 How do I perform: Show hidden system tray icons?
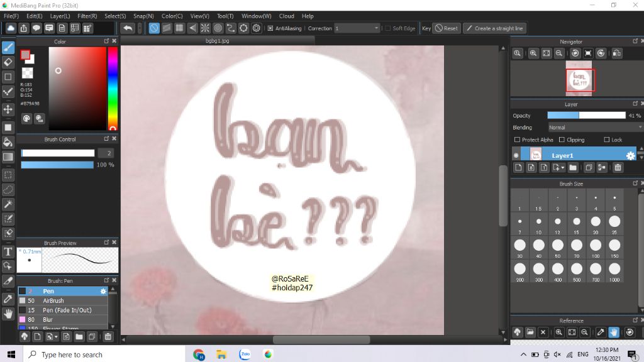[523, 354]
